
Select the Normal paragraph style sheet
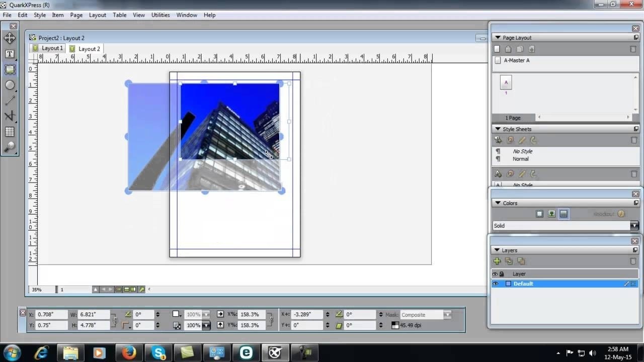[x=520, y=159]
